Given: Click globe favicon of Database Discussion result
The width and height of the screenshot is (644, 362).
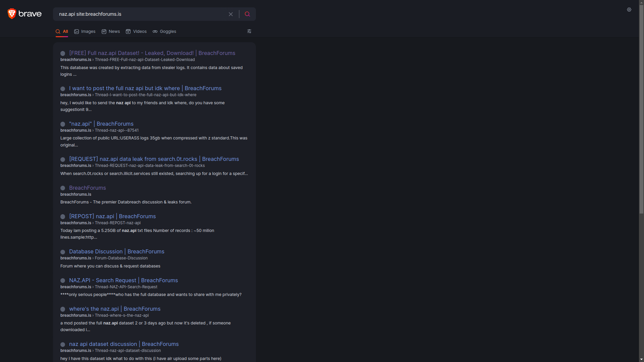Looking at the screenshot, I should click(x=63, y=252).
